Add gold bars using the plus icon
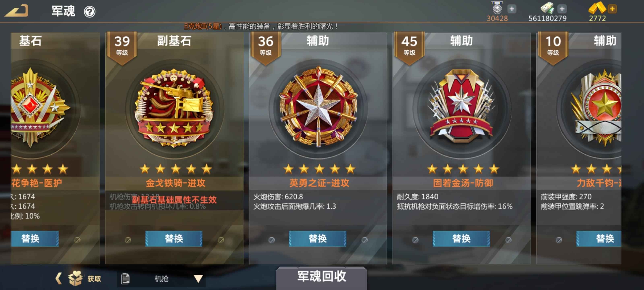Viewport: 644px width, 290px height. pos(612,9)
